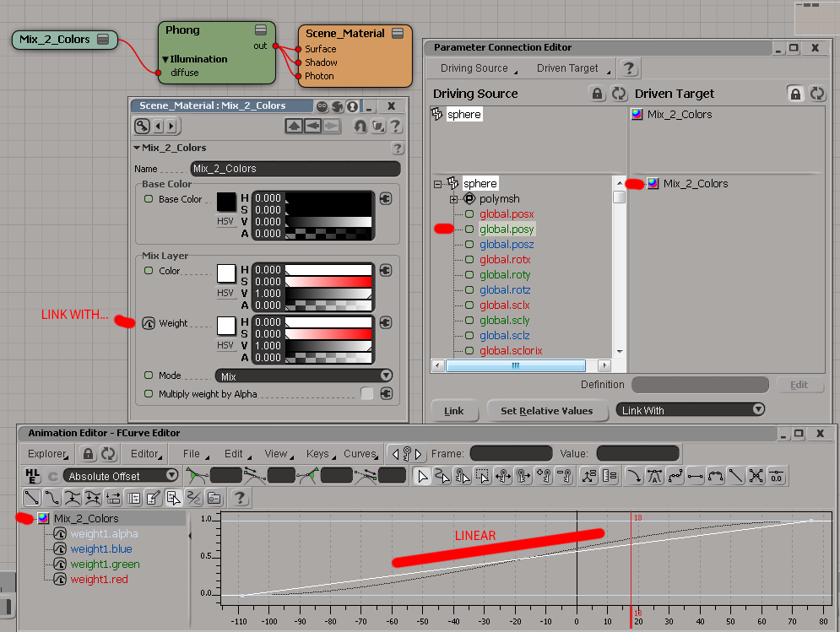Open help in Parameter Connection Editor
Screen dimensions: 840x632
click(630, 68)
